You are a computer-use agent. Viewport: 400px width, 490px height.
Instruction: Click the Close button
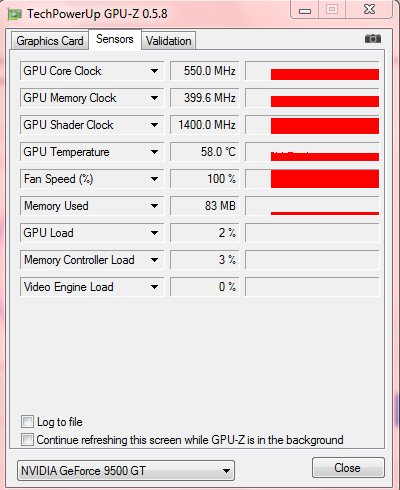[348, 468]
